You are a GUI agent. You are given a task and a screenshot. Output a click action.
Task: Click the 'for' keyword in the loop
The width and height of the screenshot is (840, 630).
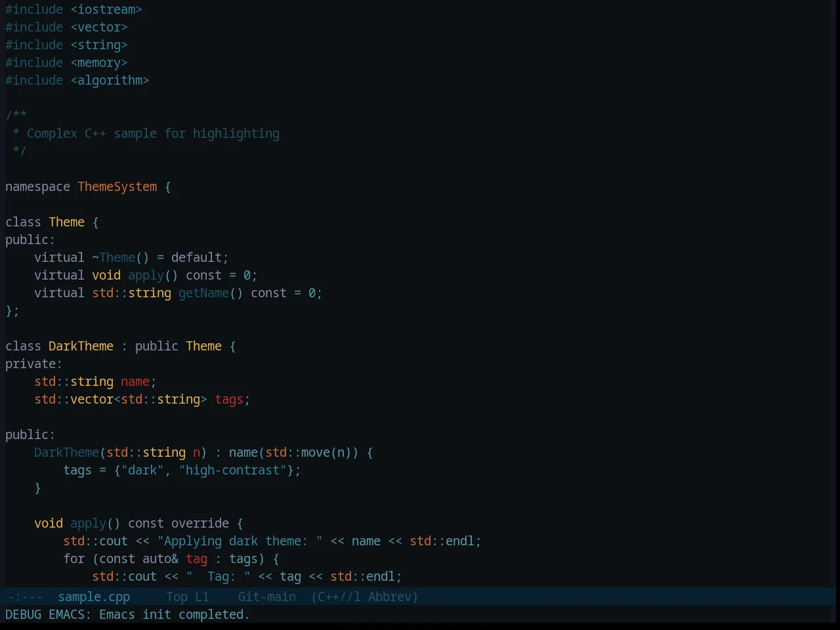tap(74, 558)
